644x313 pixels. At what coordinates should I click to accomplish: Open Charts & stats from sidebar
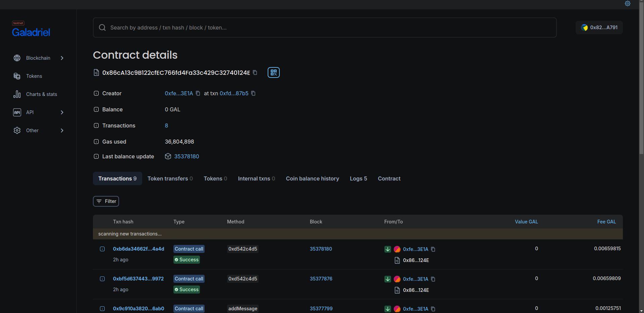42,94
